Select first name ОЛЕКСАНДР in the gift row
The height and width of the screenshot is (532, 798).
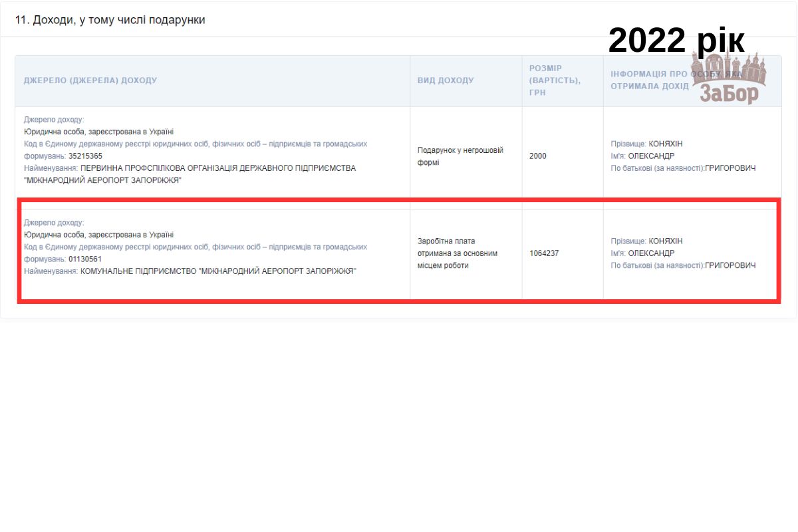(651, 156)
